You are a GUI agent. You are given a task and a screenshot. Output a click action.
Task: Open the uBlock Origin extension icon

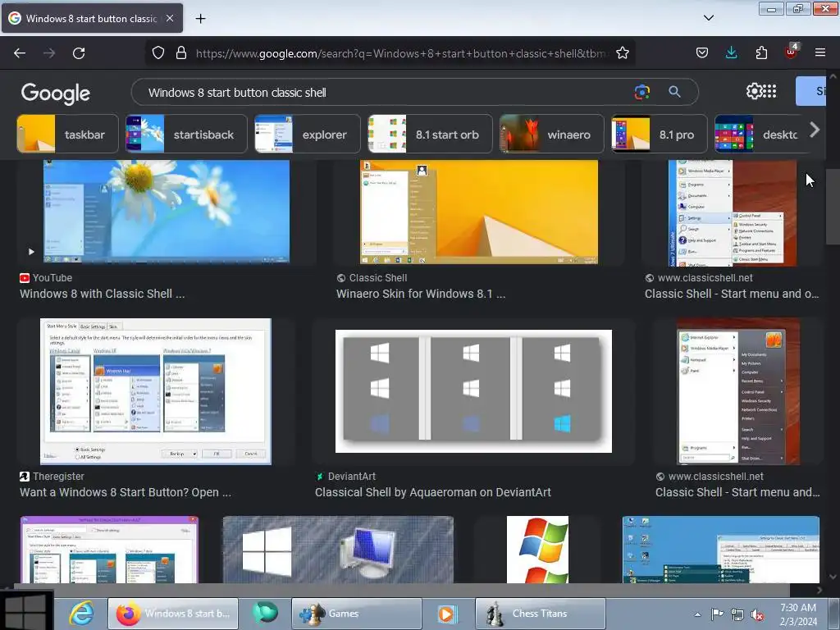tap(792, 52)
